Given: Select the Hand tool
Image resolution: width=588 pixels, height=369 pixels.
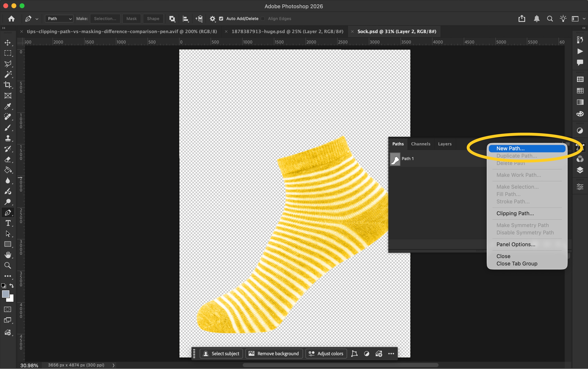Looking at the screenshot, I should [8, 255].
